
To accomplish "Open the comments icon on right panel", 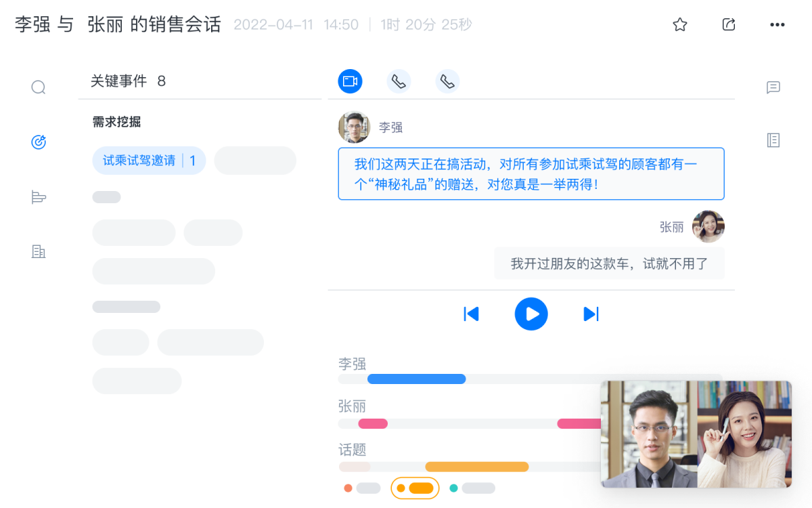I will point(773,87).
